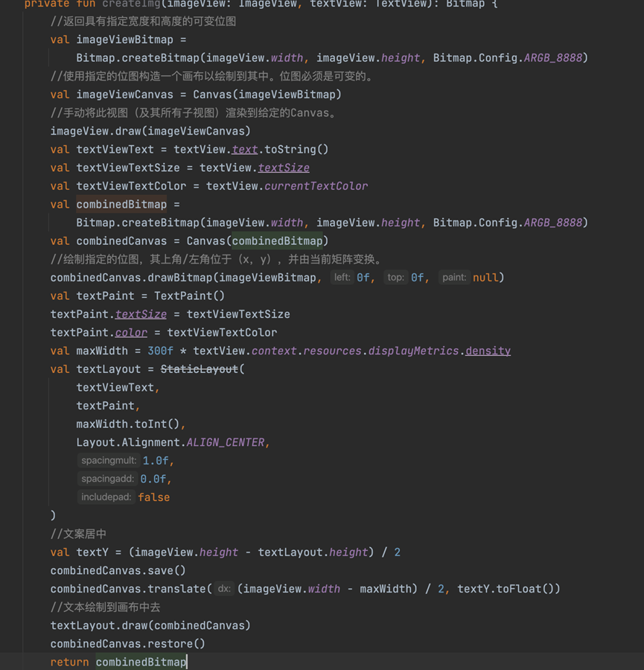Click the 'spacingadd:' parameter hint
The width and height of the screenshot is (644, 670).
coord(108,479)
